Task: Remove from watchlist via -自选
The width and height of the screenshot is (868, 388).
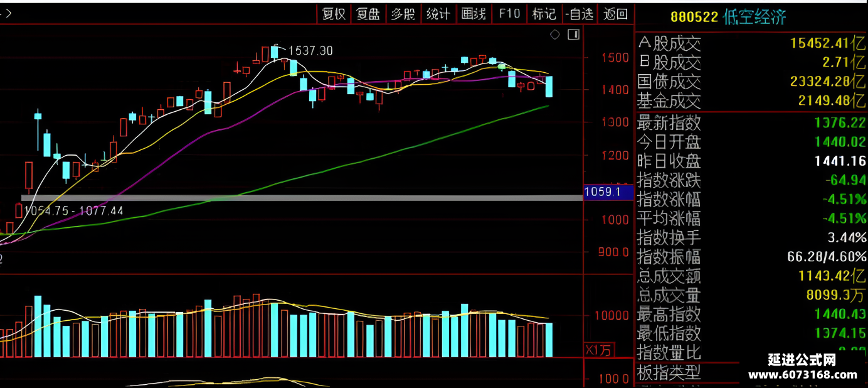Action: point(579,14)
